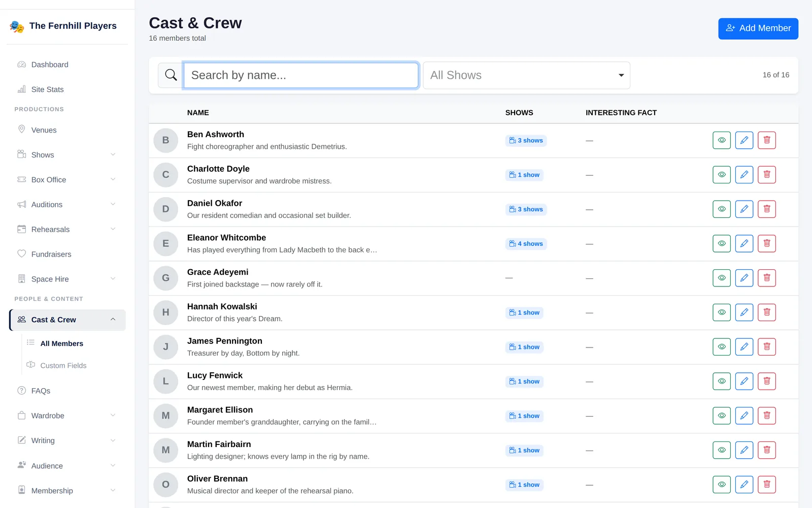Delete Eleanor Whitcombe using the trash icon
Viewport: 812px width, 508px height.
point(767,244)
